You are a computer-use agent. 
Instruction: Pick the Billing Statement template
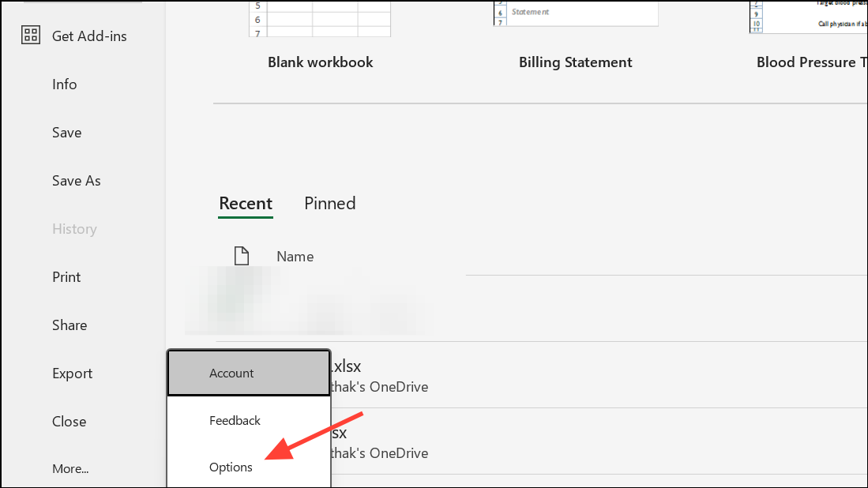575,14
